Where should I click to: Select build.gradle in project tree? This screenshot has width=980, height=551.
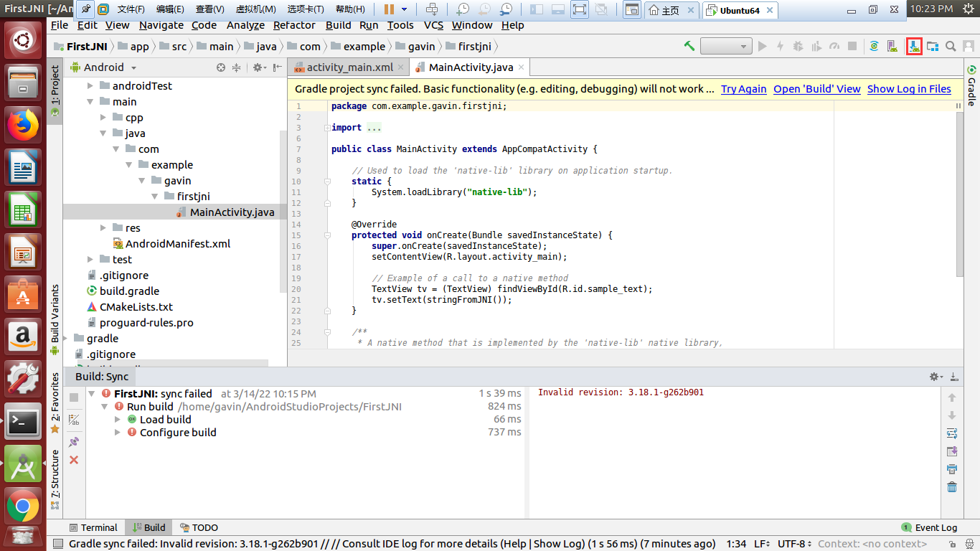tap(129, 291)
